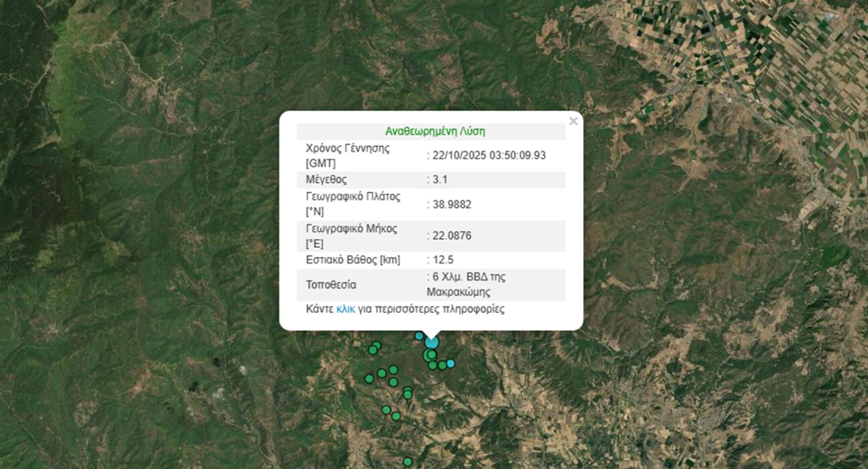868x469 pixels.
Task: Select the latitude value 38.9882
Action: click(451, 204)
